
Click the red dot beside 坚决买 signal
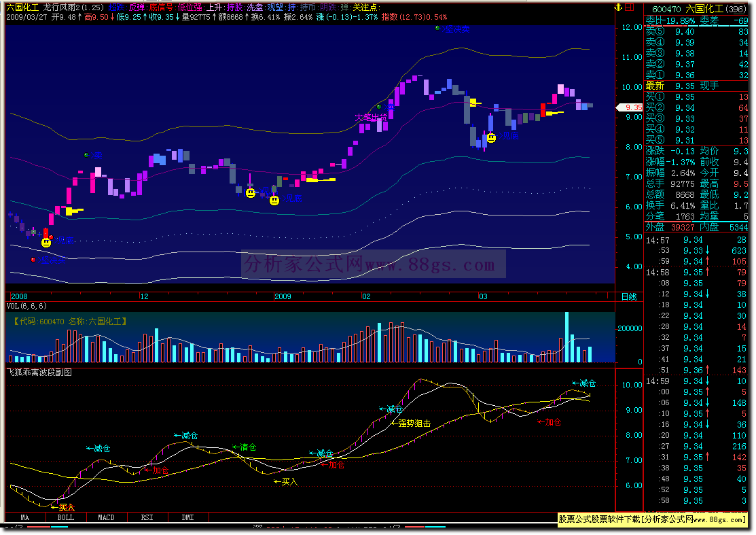tap(33, 260)
